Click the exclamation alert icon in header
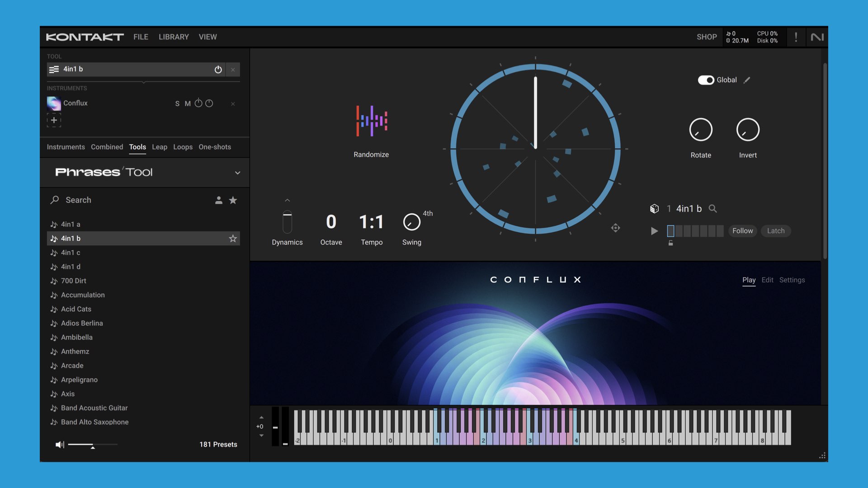This screenshot has height=488, width=868. (796, 37)
